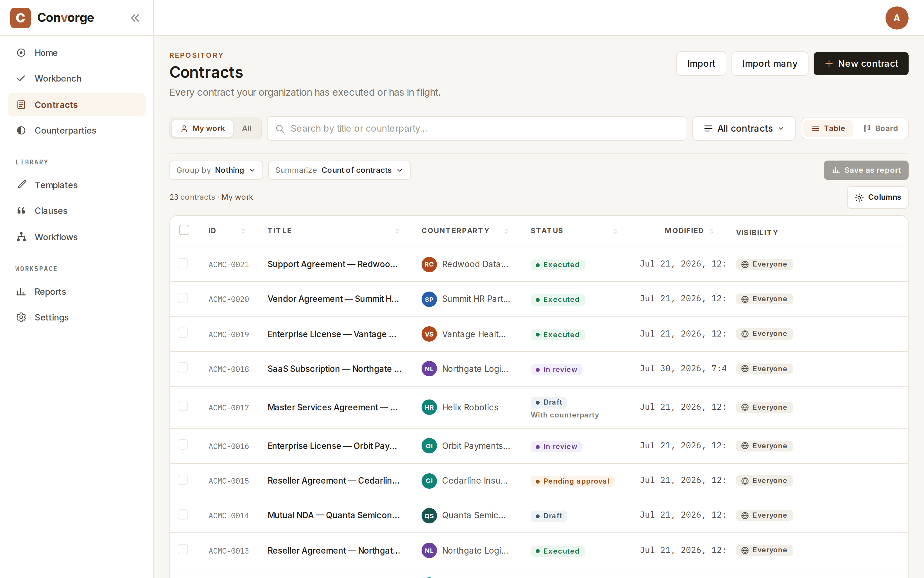The width and height of the screenshot is (924, 578).
Task: Click the Workbench checkmark icon
Action: coord(21,78)
